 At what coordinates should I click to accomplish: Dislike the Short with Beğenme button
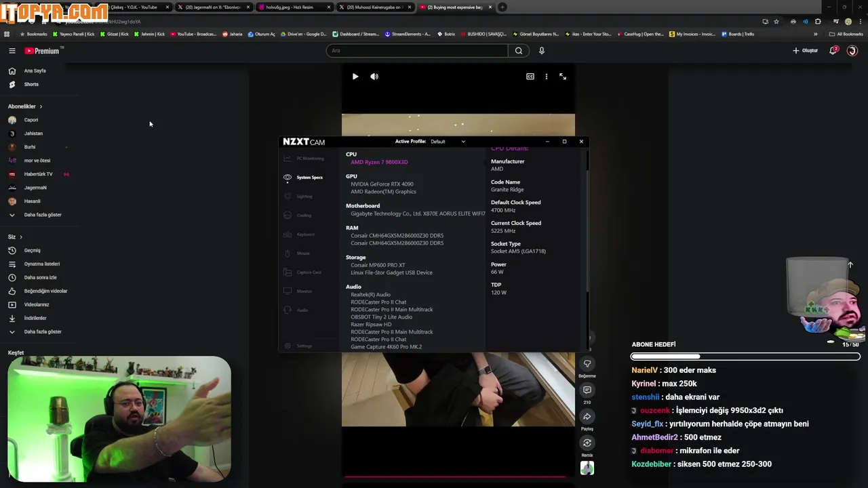point(587,364)
